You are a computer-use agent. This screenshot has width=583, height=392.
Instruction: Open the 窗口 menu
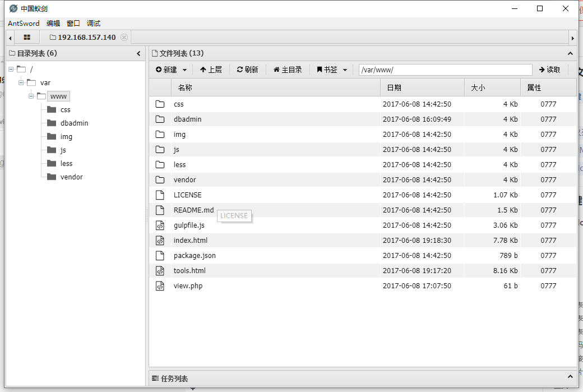click(x=73, y=24)
